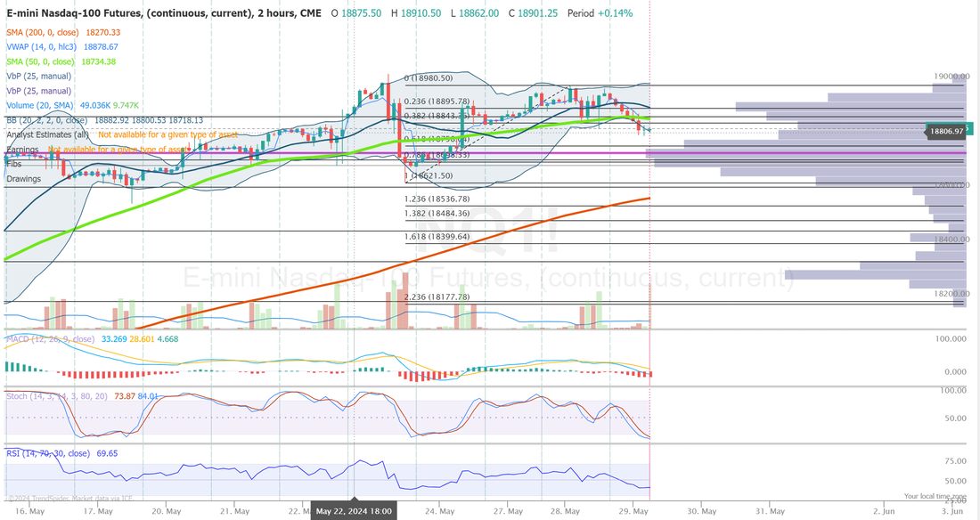Viewport: 980px width, 520px height.
Task: Select the open price value 18875.50
Action: point(361,13)
